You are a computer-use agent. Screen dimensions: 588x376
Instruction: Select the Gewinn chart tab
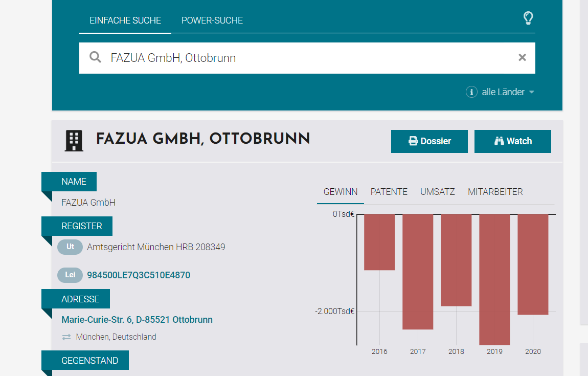click(x=341, y=192)
